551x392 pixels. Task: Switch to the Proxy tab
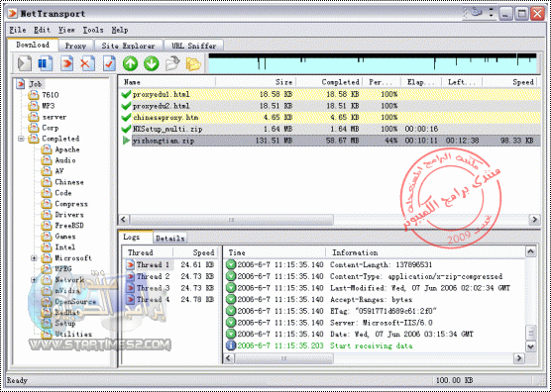75,46
